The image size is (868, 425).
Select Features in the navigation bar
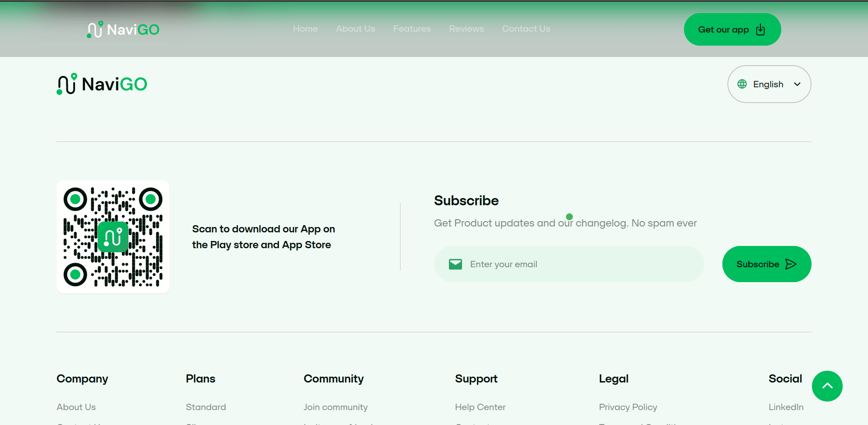(x=412, y=28)
